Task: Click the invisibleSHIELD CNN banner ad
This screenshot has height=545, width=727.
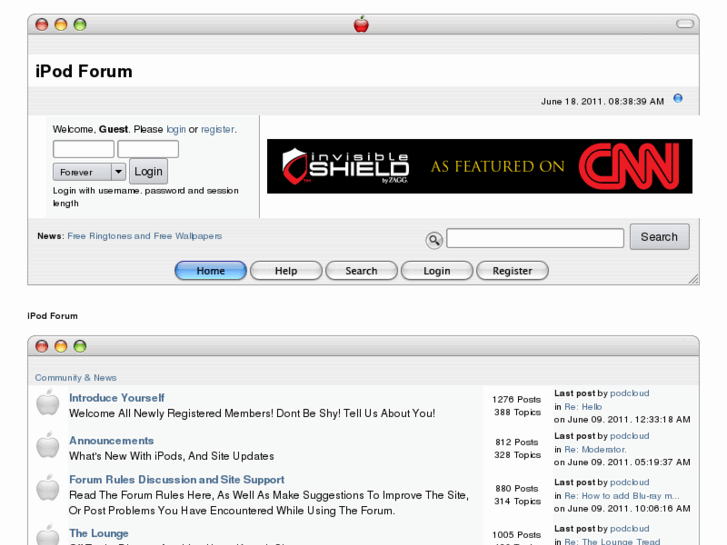Action: (x=479, y=166)
